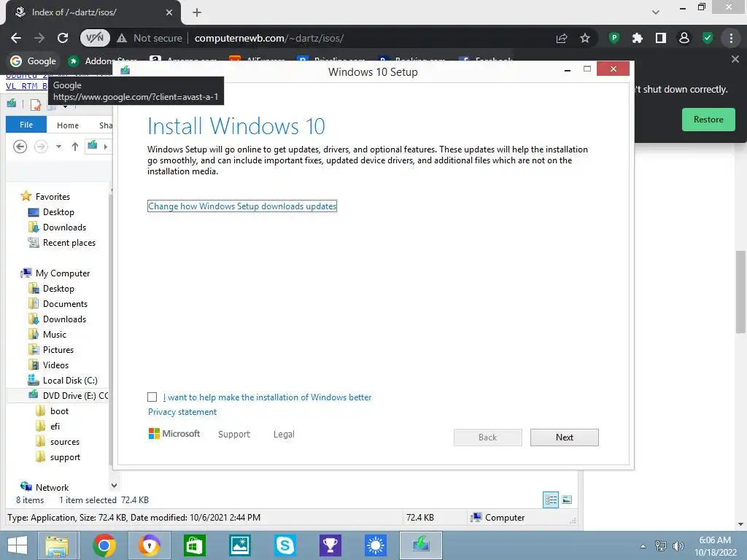Select Documents under My Computer

point(58,304)
